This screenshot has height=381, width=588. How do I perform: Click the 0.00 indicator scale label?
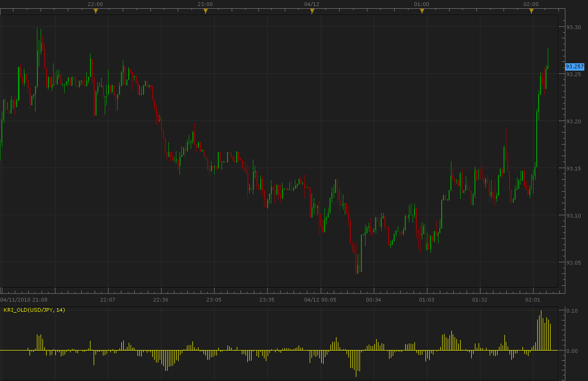point(572,351)
